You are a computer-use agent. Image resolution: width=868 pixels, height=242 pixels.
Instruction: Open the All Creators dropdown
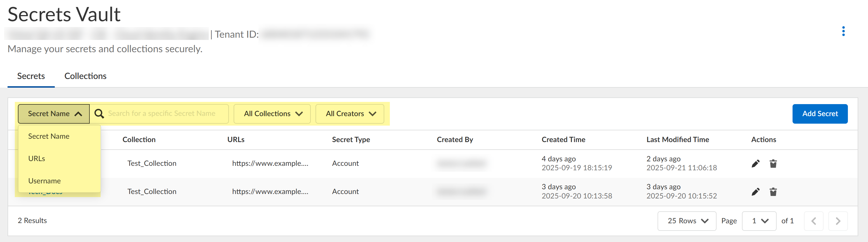(350, 114)
